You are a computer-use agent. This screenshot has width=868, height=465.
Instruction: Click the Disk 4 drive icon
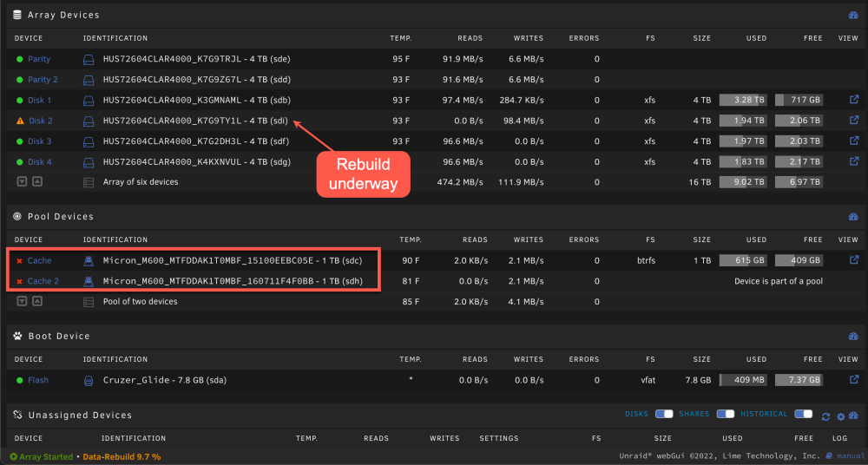click(89, 162)
